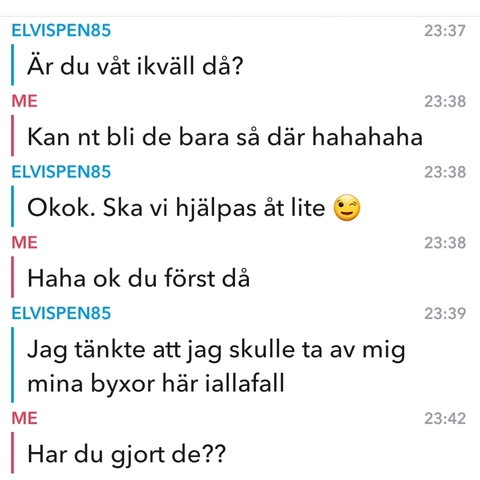Tap the 'Har du gjort de??' message
The image size is (480, 480).
pyautogui.click(x=127, y=455)
